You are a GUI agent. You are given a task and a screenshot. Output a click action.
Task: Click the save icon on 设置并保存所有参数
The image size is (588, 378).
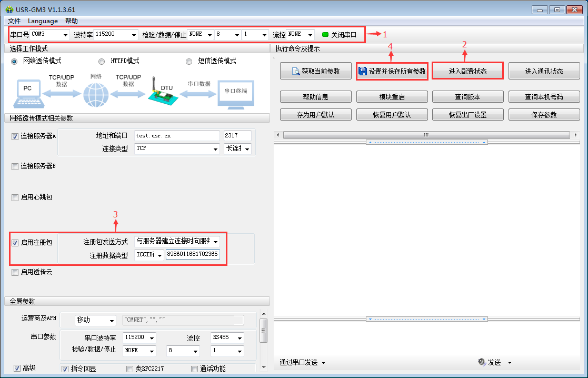coord(363,71)
